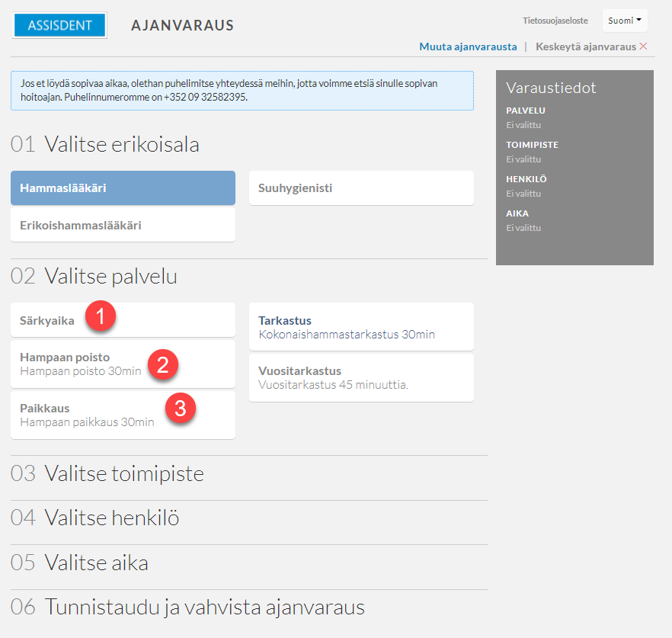Choose Vuositarkastus 45 minuuttia service
Viewport: 672px width, 638px height.
click(361, 378)
